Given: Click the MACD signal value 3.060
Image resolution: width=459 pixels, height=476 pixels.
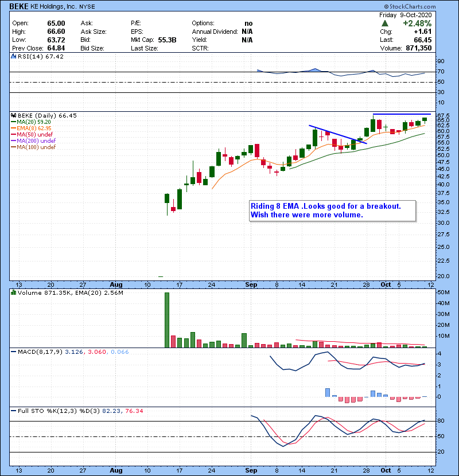Looking at the screenshot, I should (x=97, y=352).
